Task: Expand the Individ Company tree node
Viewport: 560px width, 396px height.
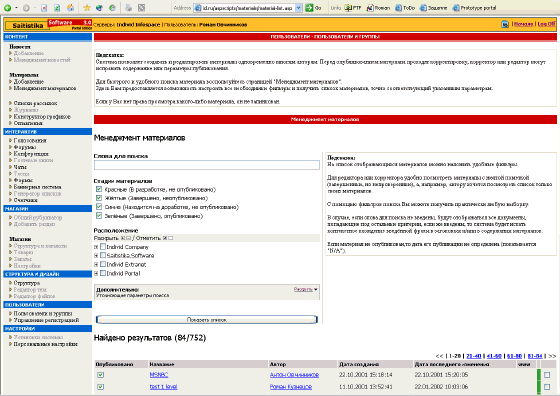Action: [x=96, y=247]
